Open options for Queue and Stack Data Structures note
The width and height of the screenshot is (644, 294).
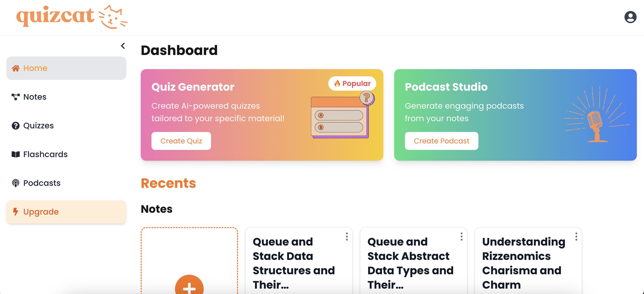[x=347, y=237]
